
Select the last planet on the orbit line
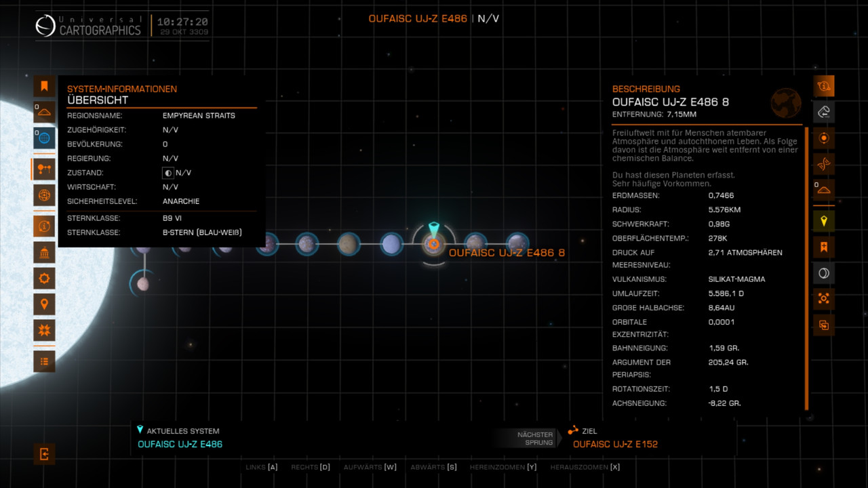coord(517,243)
